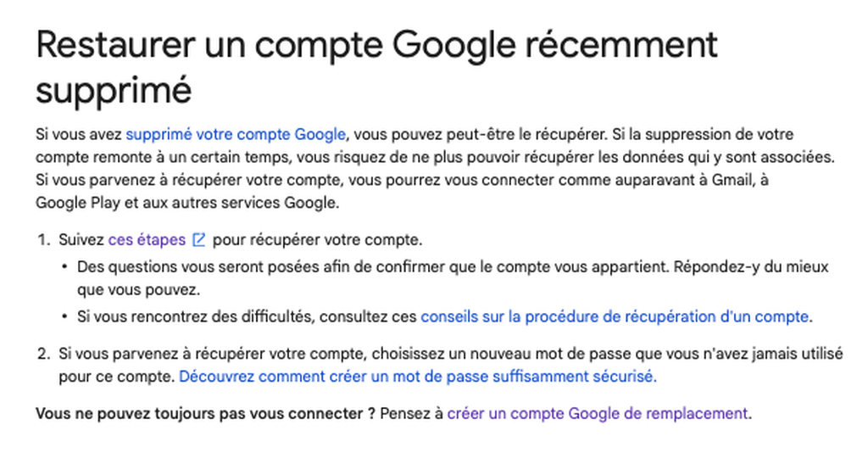This screenshot has width=868, height=453.
Task: Click the word "supprimé" on heading's second line
Action: (114, 90)
